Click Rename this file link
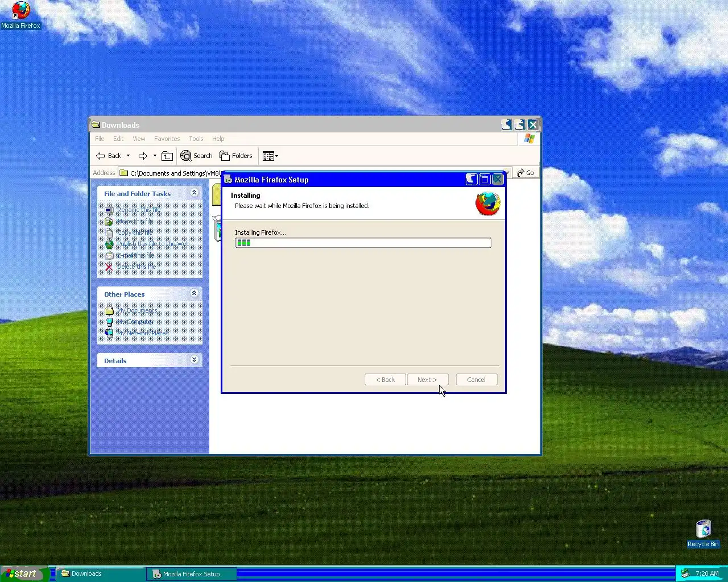This screenshot has height=582, width=728. point(139,210)
